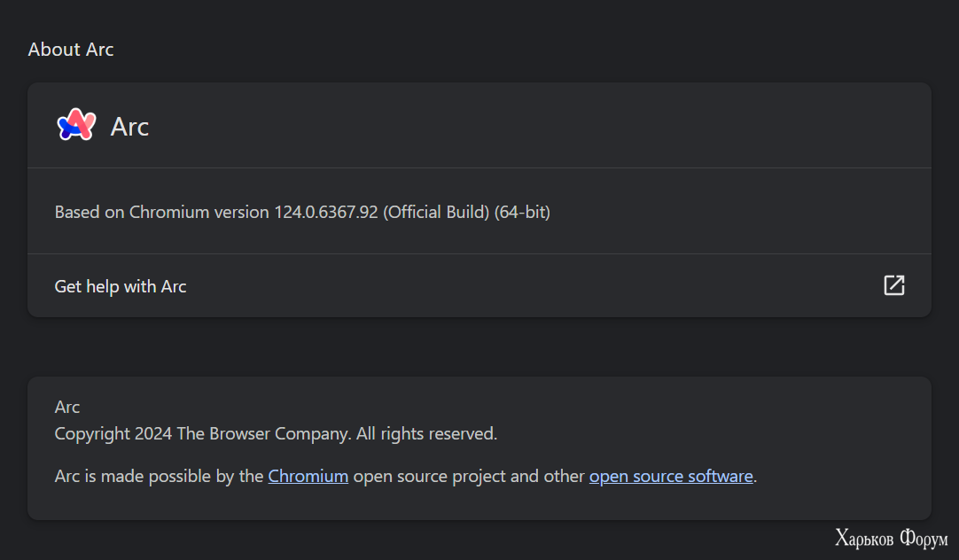Open the open source software link

click(671, 476)
